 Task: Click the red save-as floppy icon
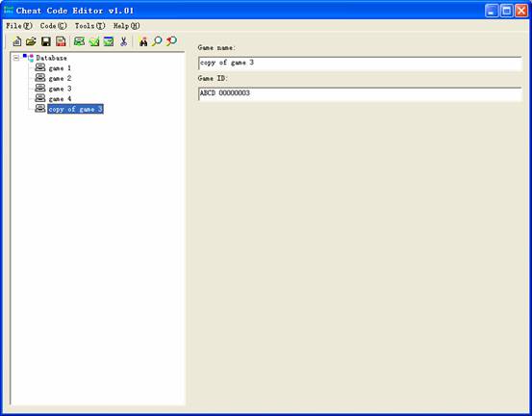[61, 41]
